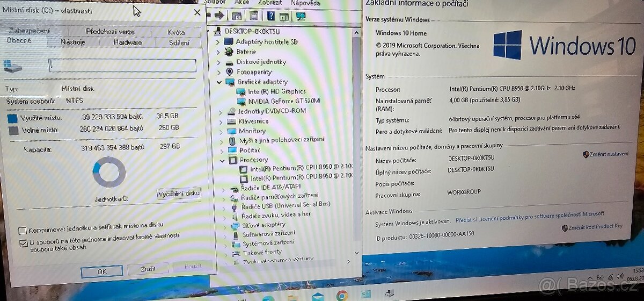Click the Síťové adaptéry network icon
The image size is (644, 301).
(236, 225)
